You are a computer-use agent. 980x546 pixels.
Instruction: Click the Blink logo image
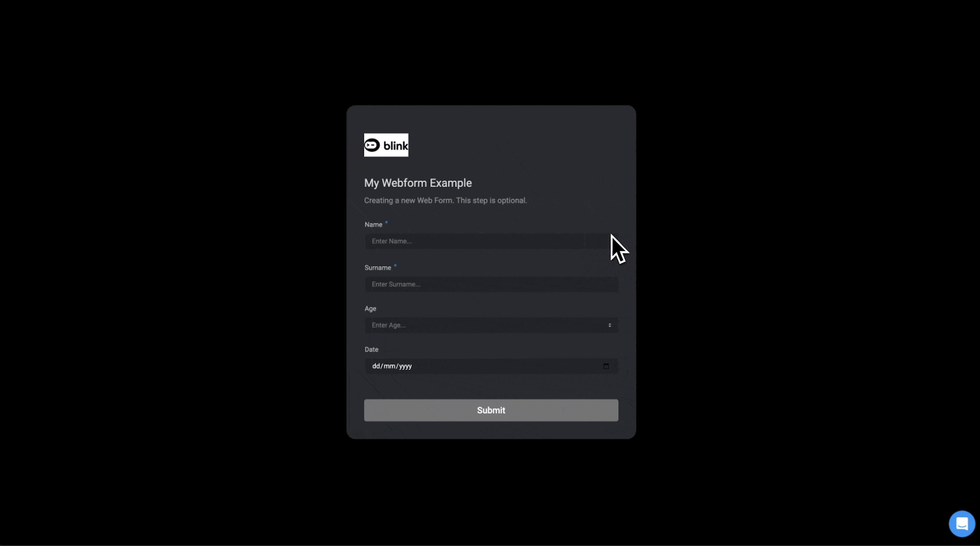(x=386, y=145)
